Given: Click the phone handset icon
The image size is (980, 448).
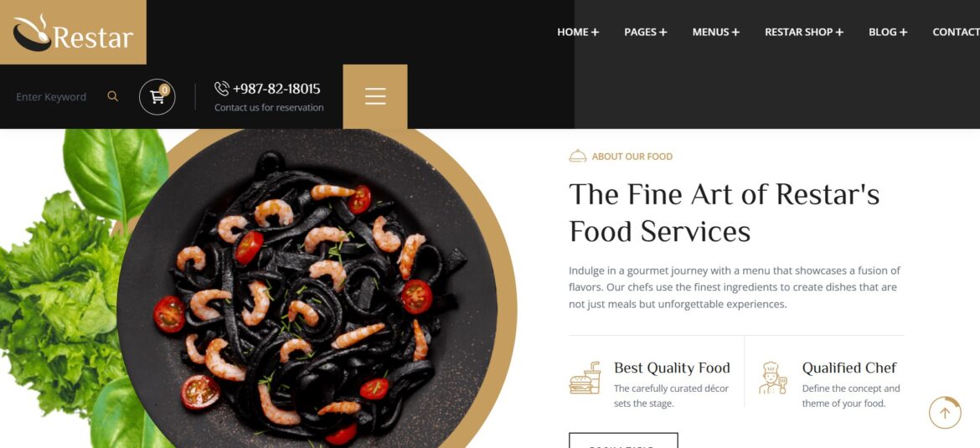Looking at the screenshot, I should click(221, 89).
